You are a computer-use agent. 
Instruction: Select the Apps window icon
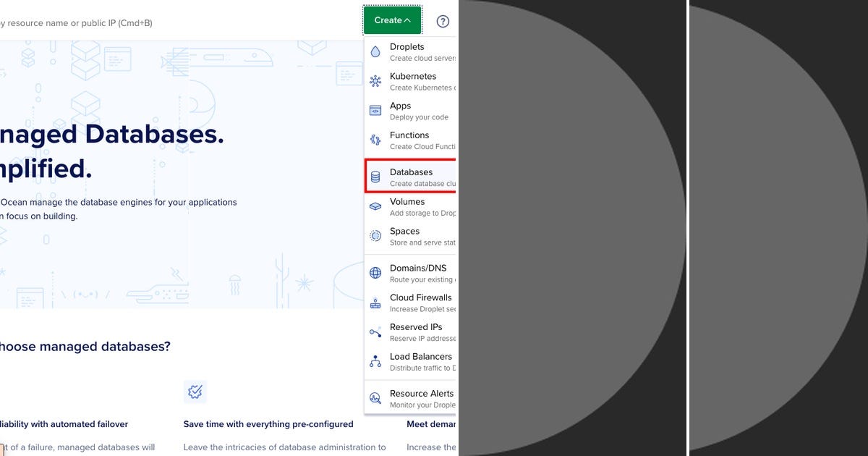pyautogui.click(x=375, y=110)
